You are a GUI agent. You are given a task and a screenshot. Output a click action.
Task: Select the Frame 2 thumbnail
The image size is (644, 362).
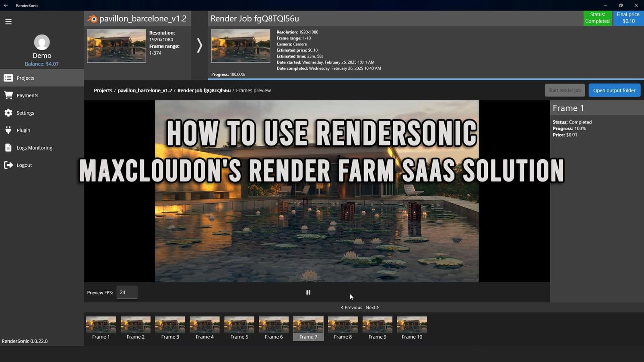coord(136,328)
